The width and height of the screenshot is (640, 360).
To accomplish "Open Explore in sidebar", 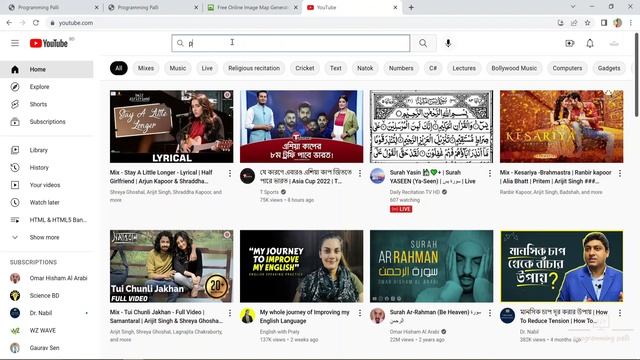I will coord(47,87).
